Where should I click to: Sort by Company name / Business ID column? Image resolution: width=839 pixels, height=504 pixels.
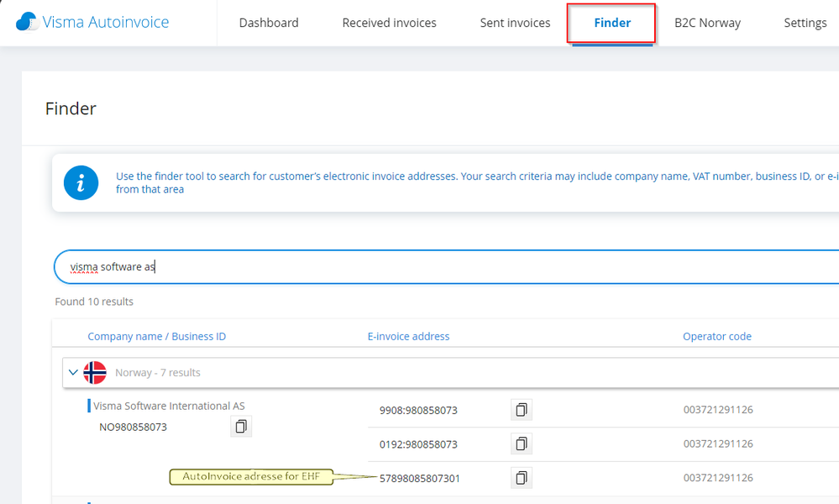157,337
